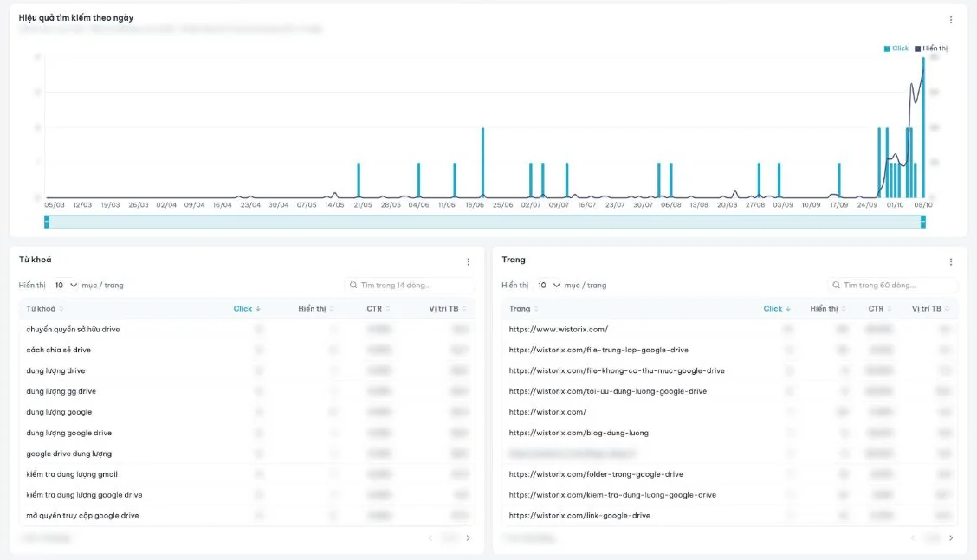Sort page table by Click column

coord(777,308)
